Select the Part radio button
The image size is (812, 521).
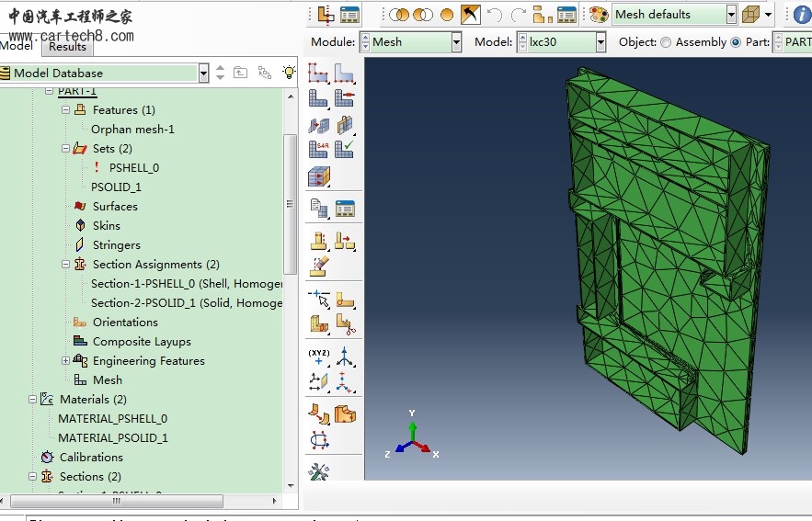tap(735, 42)
